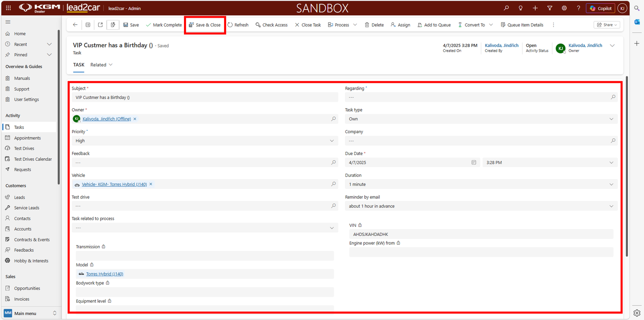Screen dimensions: 644x320
Task: Click the back arrow in command bar
Action: coord(75,25)
